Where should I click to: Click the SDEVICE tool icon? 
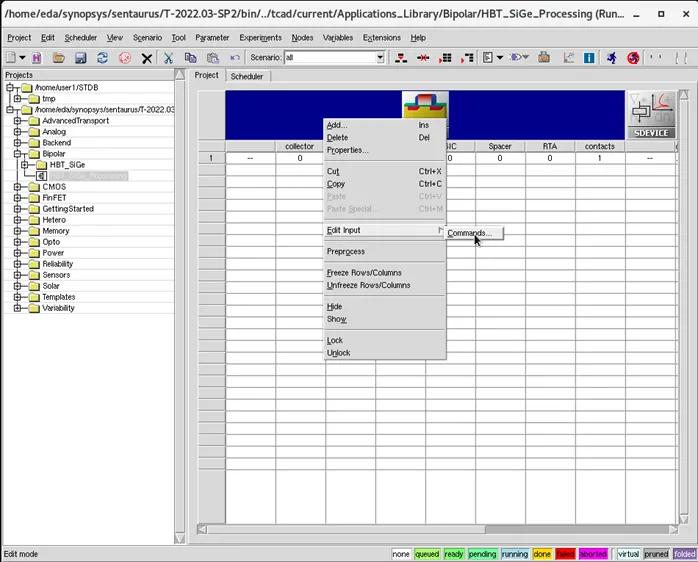pos(651,114)
